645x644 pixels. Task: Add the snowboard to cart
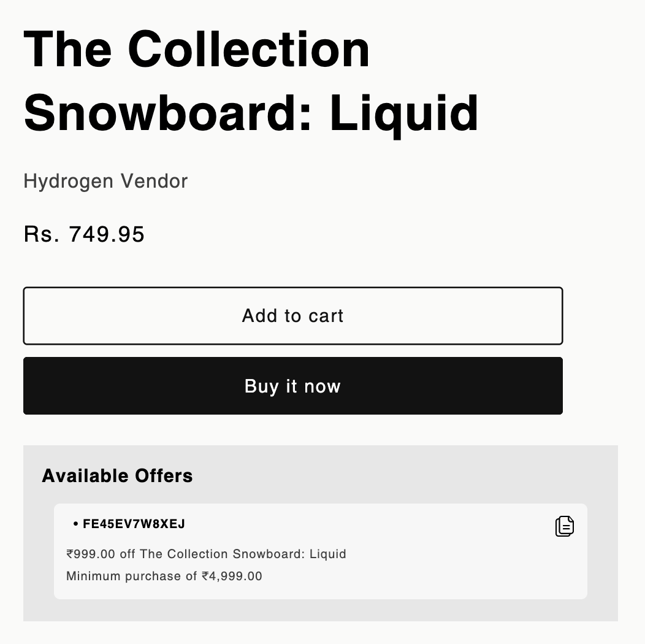pyautogui.click(x=292, y=316)
